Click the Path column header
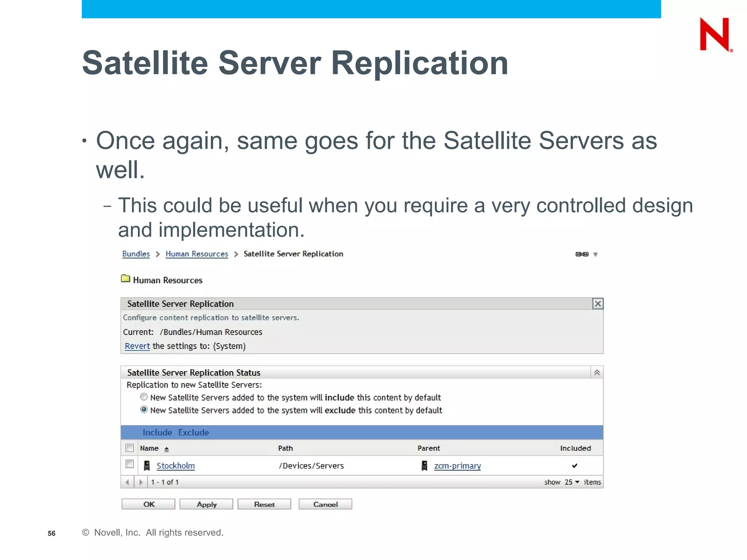The image size is (747, 560). (x=285, y=448)
